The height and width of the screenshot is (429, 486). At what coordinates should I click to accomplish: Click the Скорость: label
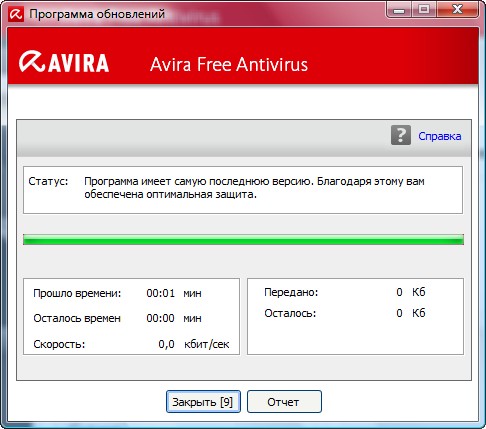coord(59,344)
